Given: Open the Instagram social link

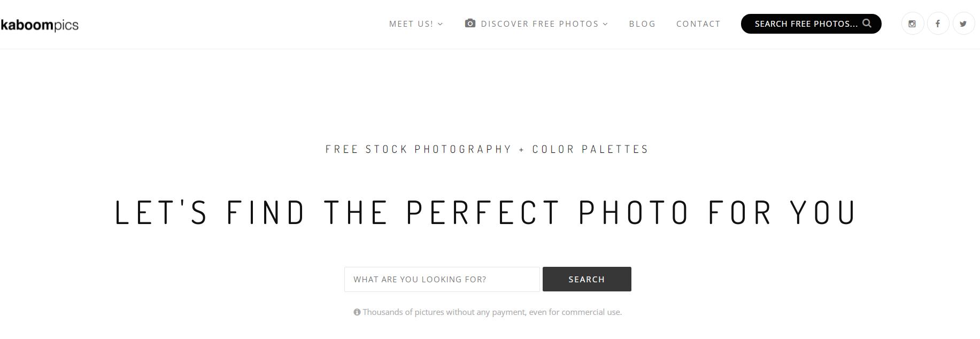Looking at the screenshot, I should pos(912,24).
